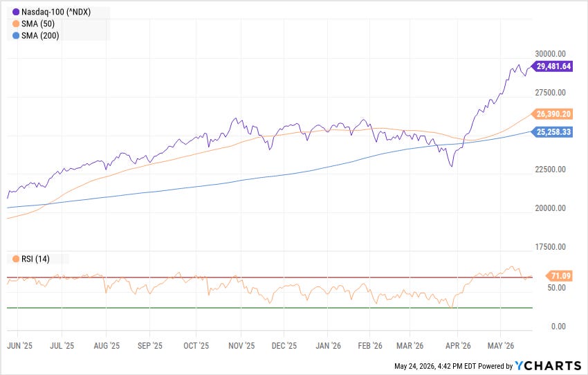Select the Nasdaq-100 (^NDX) legend label
The image size is (588, 375).
click(x=56, y=12)
